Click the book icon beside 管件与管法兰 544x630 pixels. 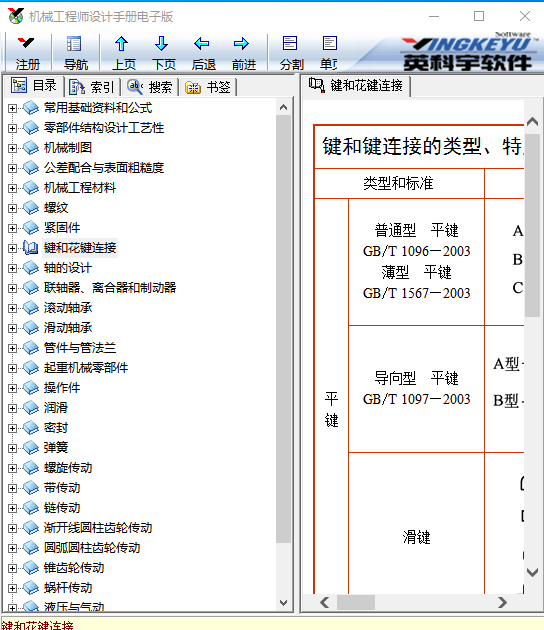tap(31, 348)
